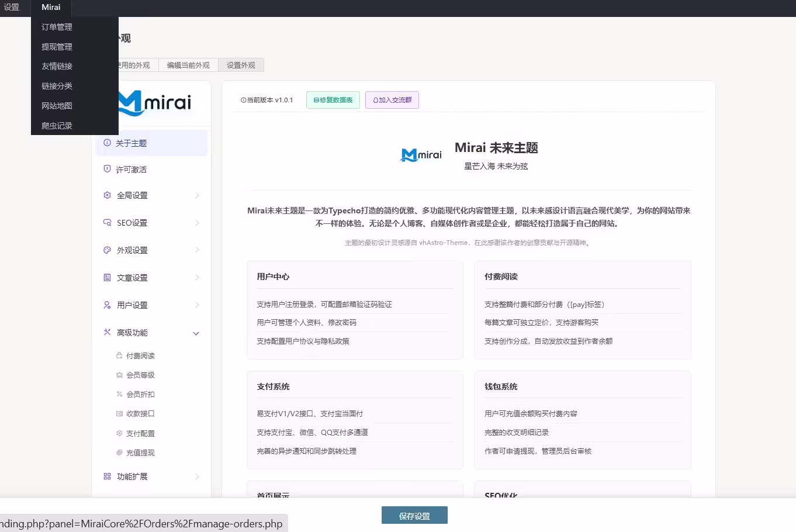This screenshot has height=532, width=796.
Task: Click the Mirai logo in the sidebar
Action: click(x=153, y=103)
